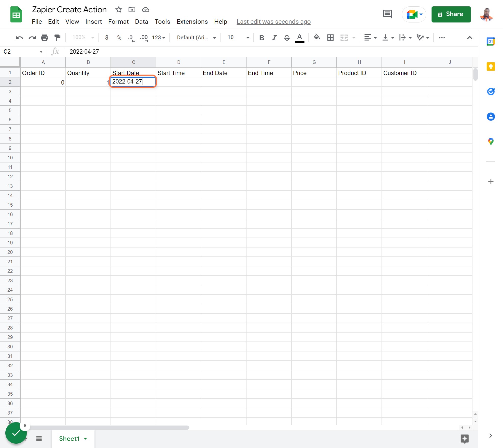Image resolution: width=503 pixels, height=448 pixels.
Task: Open Google Tasks side panel
Action: 491,91
